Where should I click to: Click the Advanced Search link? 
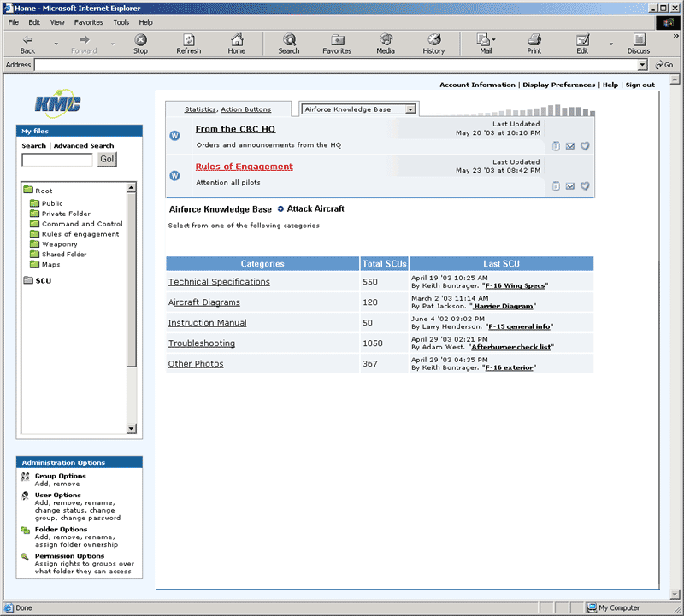pyautogui.click(x=84, y=146)
